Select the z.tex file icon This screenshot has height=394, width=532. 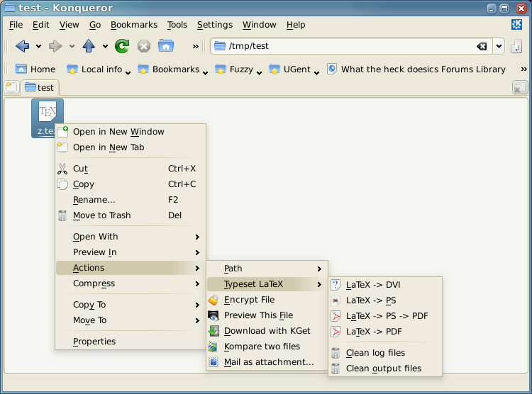tap(47, 118)
